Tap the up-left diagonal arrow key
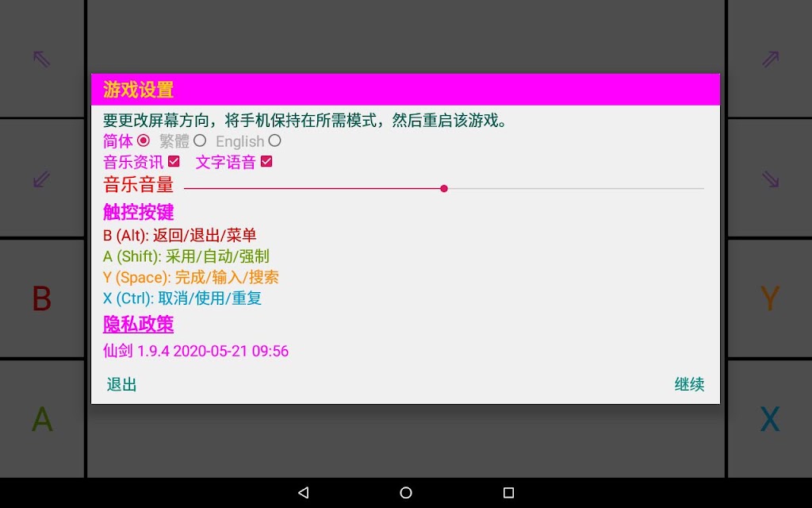 42,59
